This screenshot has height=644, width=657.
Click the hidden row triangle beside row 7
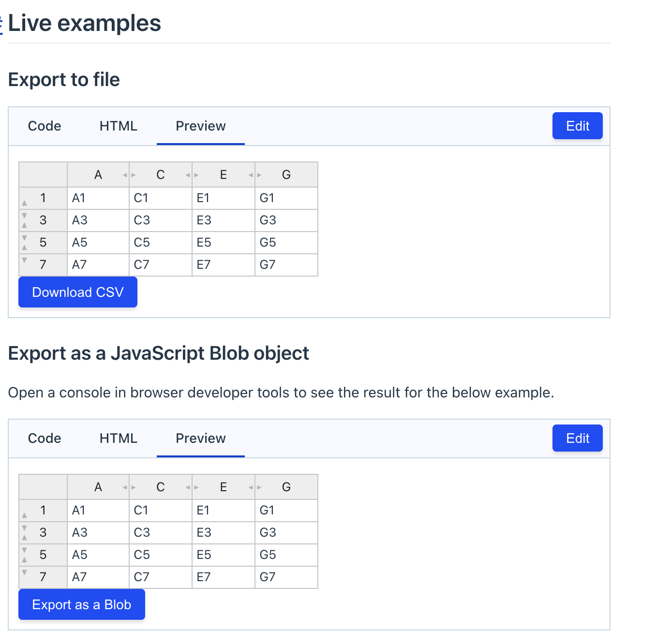click(24, 260)
